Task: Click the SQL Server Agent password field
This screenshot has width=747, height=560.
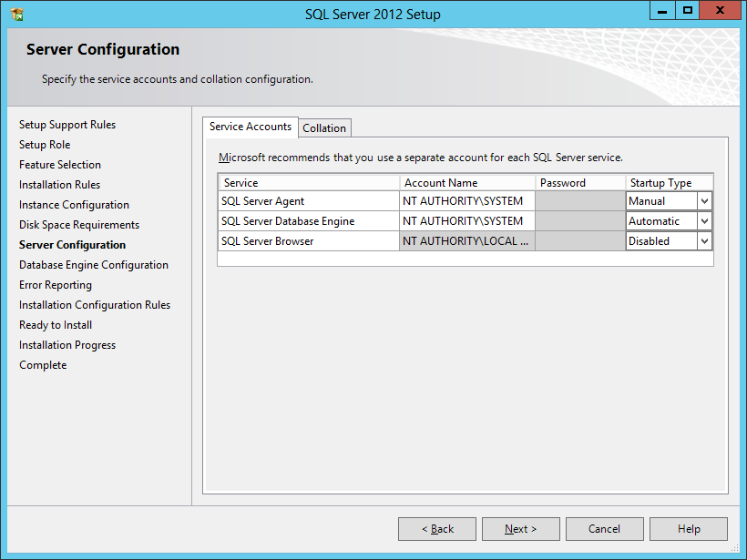Action: pos(579,201)
